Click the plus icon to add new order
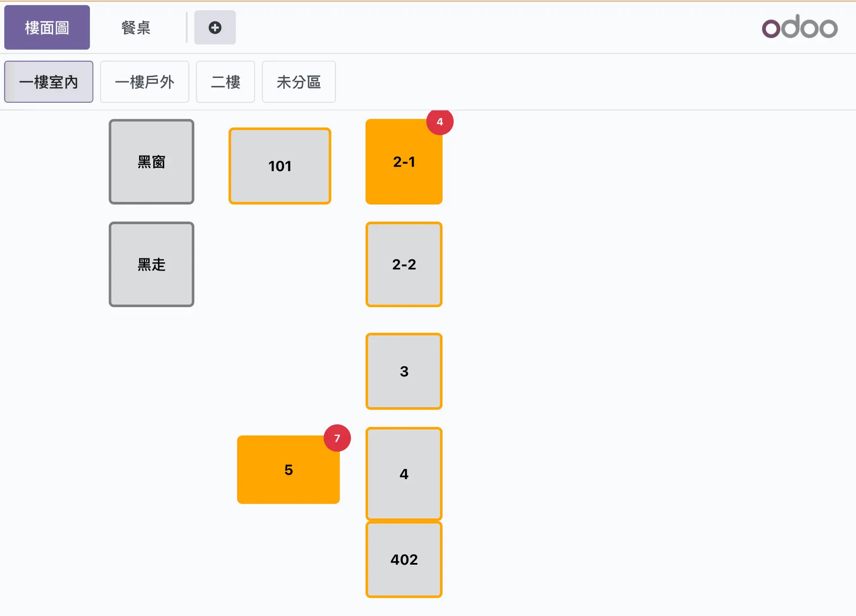The height and width of the screenshot is (616, 856). (215, 28)
